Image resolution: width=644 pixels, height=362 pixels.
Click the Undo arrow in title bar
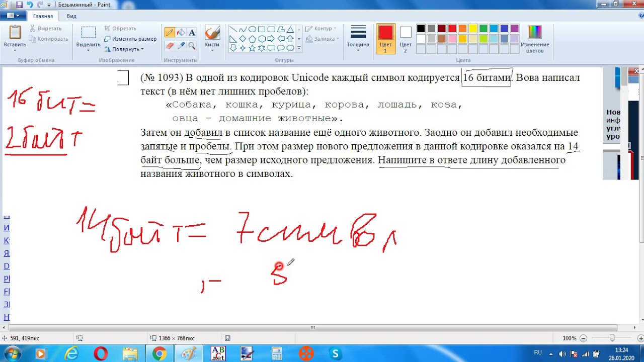pos(30,5)
